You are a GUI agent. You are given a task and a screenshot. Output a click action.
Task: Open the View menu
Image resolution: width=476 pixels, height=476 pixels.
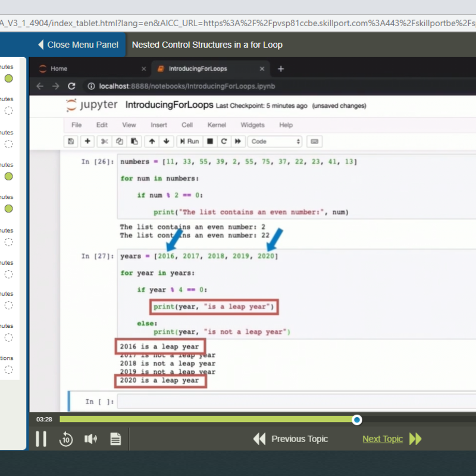click(x=129, y=125)
